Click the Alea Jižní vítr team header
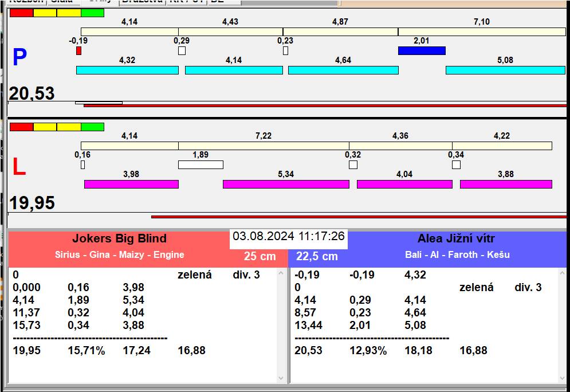 pyautogui.click(x=456, y=239)
